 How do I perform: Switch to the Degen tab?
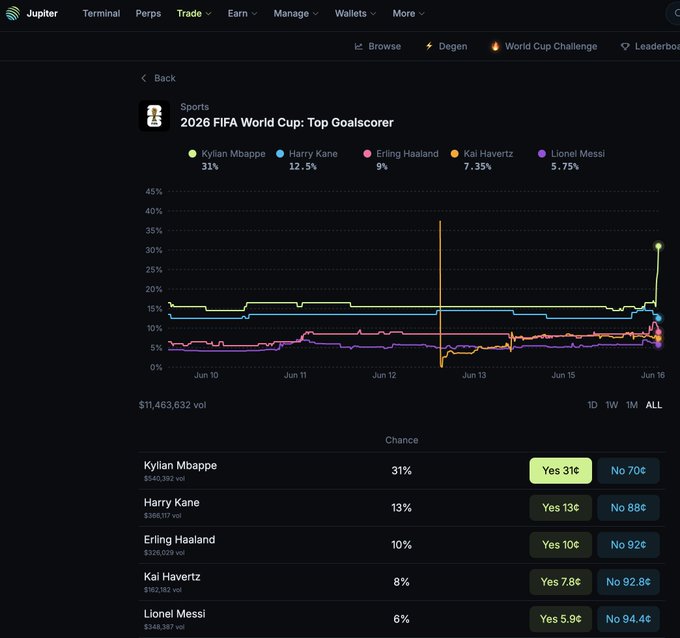tap(446, 46)
